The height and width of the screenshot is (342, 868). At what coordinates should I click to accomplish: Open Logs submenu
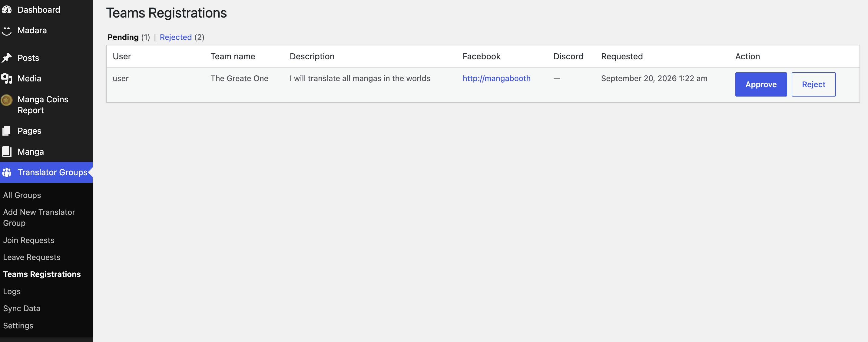(12, 291)
